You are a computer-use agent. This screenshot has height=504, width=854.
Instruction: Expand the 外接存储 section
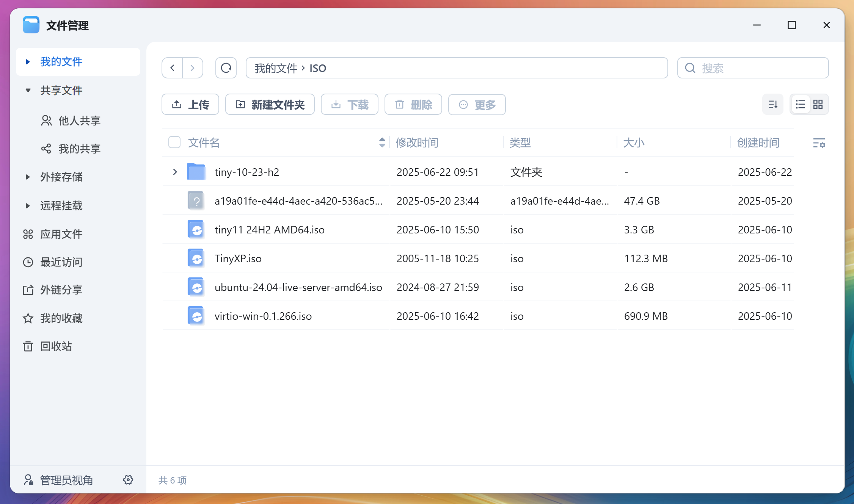(x=27, y=177)
